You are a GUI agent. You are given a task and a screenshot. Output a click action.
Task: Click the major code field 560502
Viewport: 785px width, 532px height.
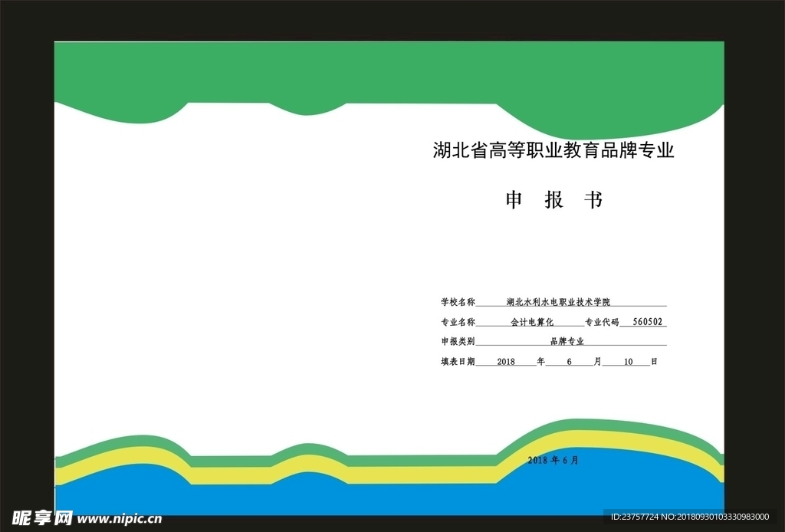point(647,322)
